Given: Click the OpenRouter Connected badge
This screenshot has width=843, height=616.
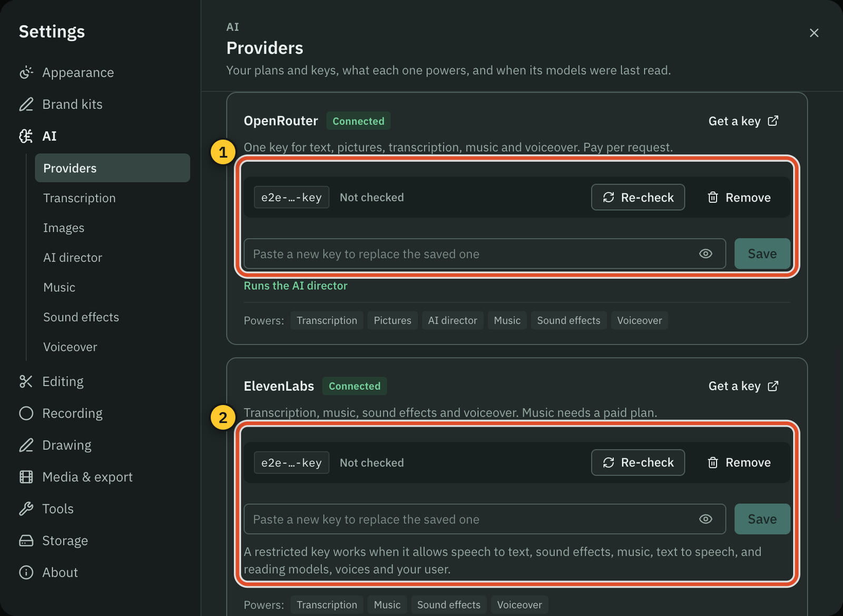Looking at the screenshot, I should pos(358,121).
